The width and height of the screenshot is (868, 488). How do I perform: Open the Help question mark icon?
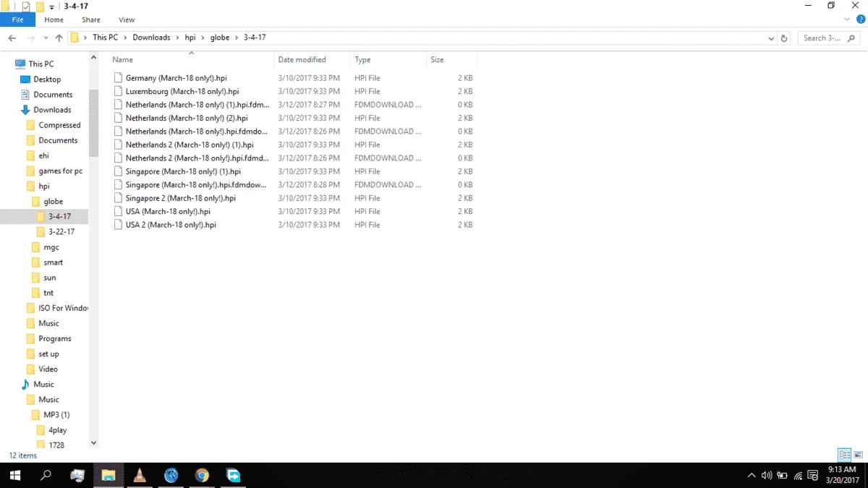[861, 20]
